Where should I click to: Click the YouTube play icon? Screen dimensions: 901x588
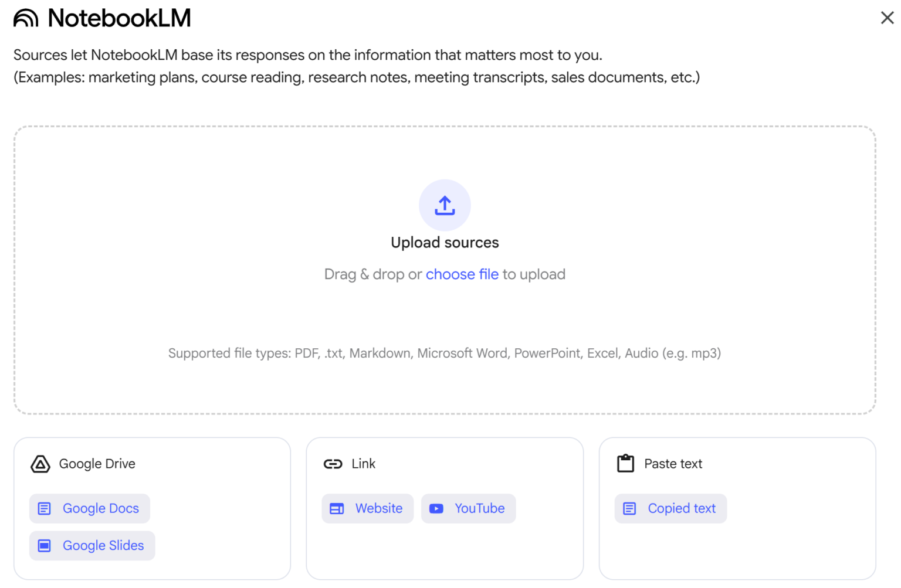(436, 509)
